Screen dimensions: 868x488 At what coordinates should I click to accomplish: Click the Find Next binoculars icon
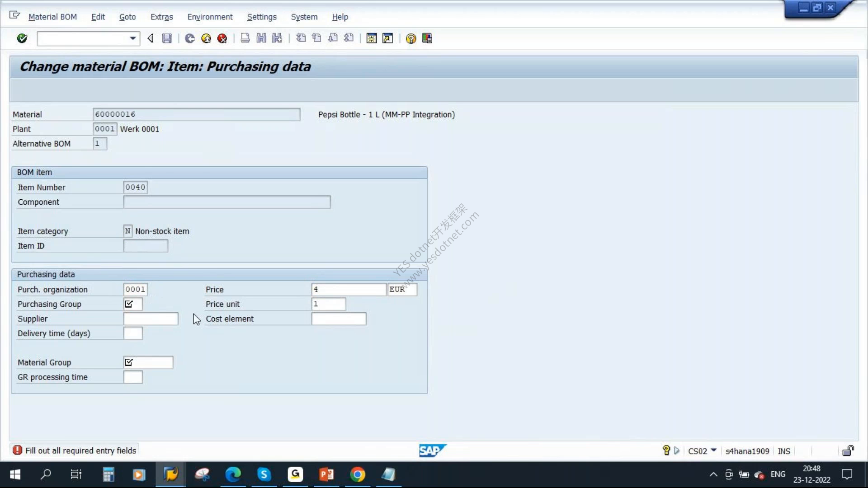pos(277,38)
